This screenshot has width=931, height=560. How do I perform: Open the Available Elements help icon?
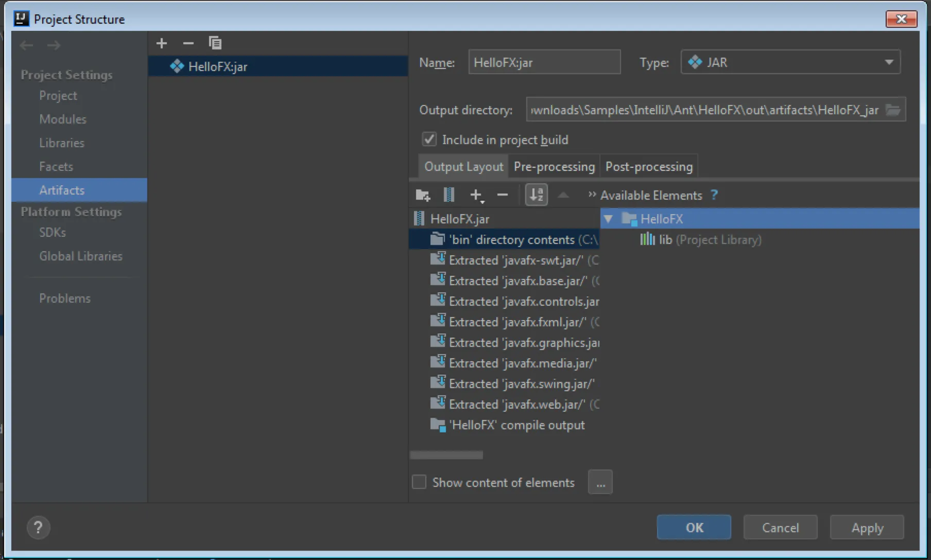(x=714, y=195)
